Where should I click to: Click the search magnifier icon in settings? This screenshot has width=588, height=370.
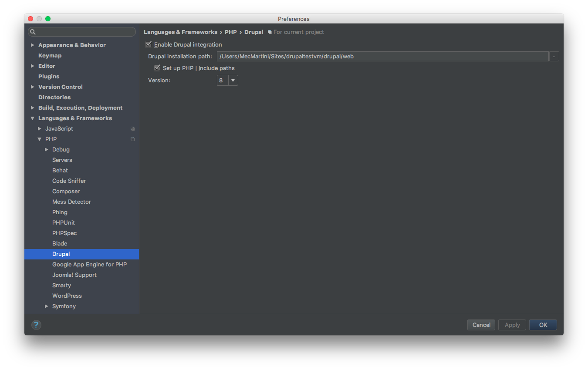[33, 32]
